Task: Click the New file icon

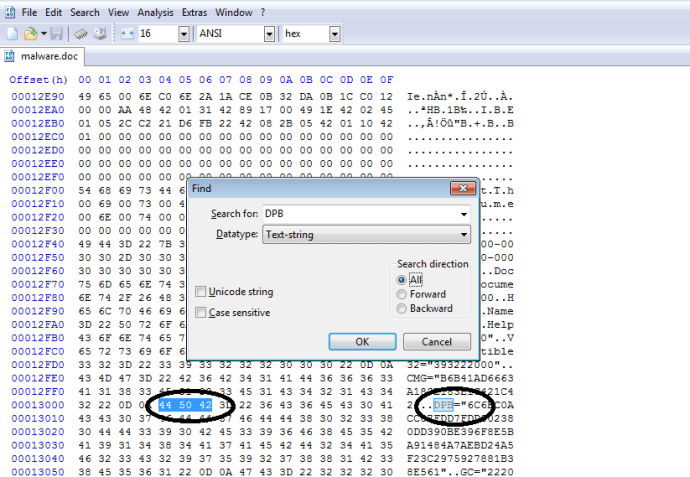Action: click(x=12, y=34)
